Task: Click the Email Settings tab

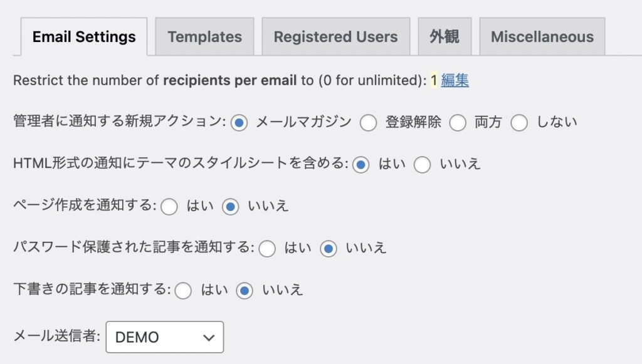Action: click(84, 37)
